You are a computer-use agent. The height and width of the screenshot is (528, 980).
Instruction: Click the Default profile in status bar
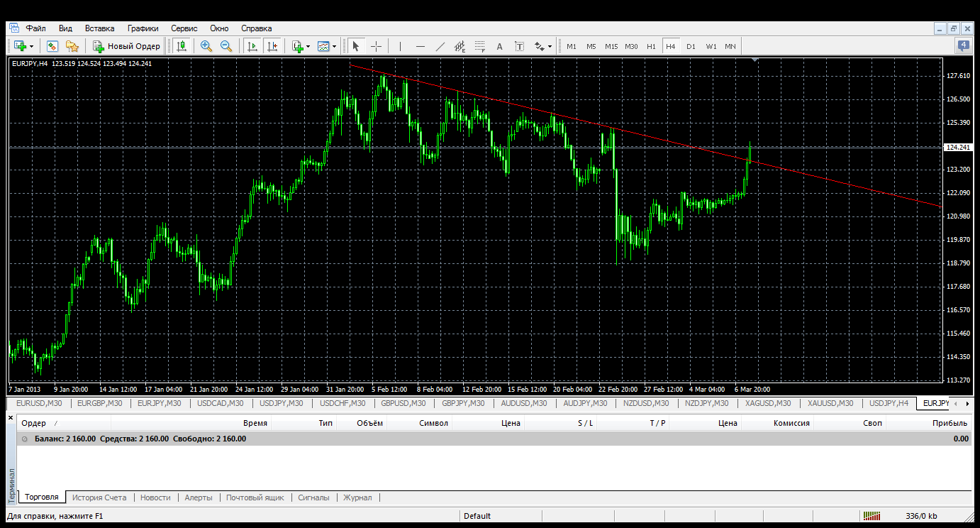(x=477, y=516)
